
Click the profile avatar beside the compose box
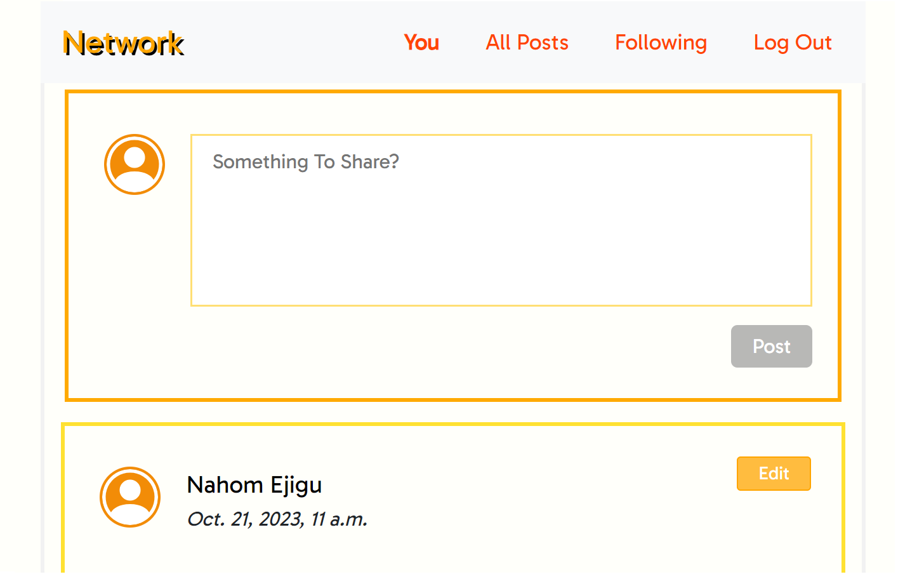(135, 164)
